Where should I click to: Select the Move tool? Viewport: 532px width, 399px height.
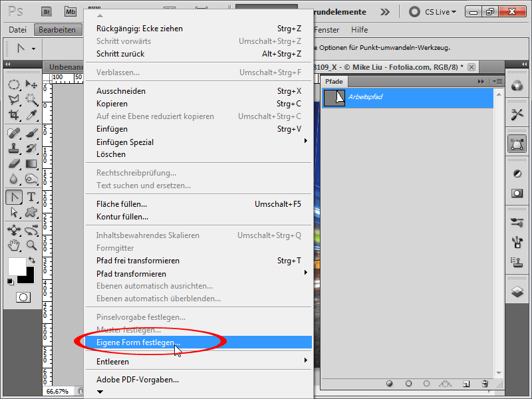31,84
